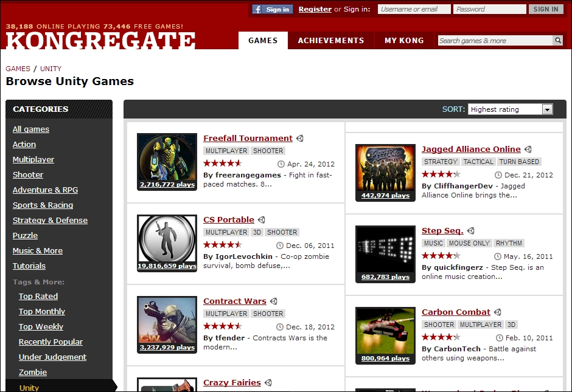The image size is (572, 392).
Task: Open Music & More category
Action: pos(38,251)
